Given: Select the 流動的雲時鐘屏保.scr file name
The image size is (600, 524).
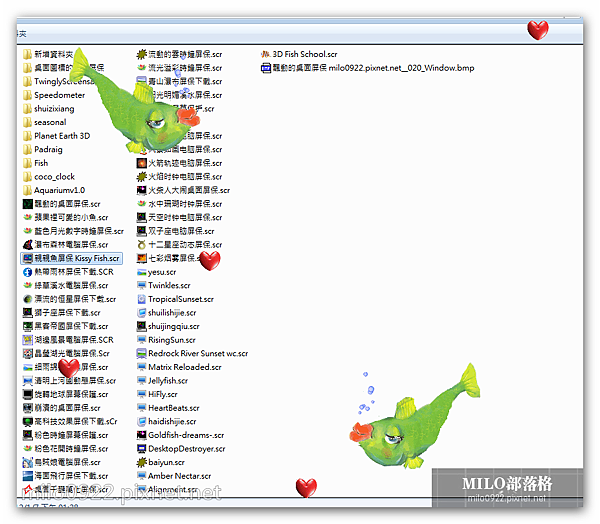Looking at the screenshot, I should point(185,54).
